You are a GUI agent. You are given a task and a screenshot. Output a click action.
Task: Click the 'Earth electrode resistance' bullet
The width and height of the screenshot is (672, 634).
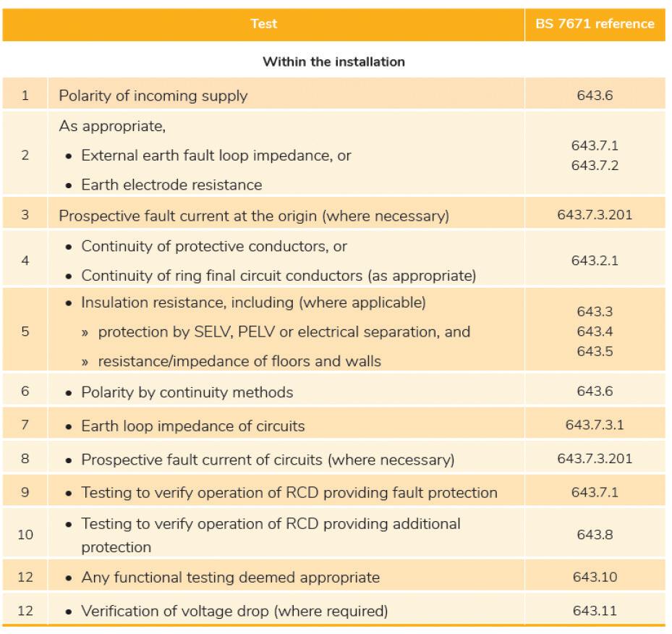171,185
